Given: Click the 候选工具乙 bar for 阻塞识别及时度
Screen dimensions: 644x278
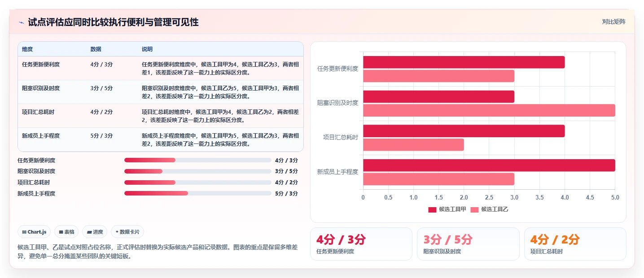Looking at the screenshot, I should (489, 110).
